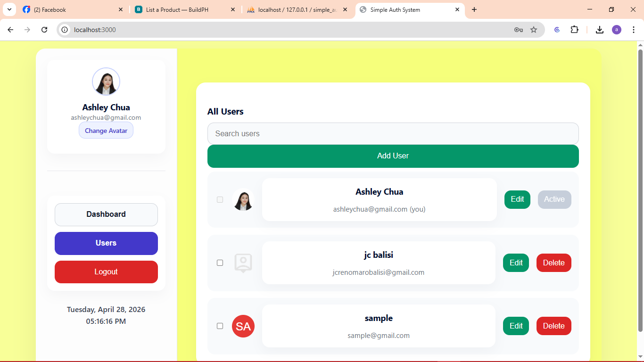Click the email sample@gmail.com
This screenshot has height=362, width=644.
pyautogui.click(x=379, y=336)
